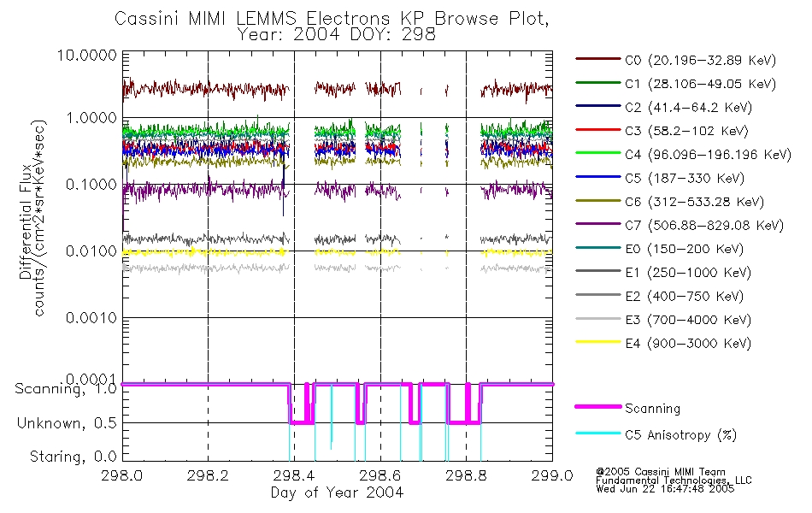Click the C0 (20.196–32.89 KeV) legend label

pos(700,61)
